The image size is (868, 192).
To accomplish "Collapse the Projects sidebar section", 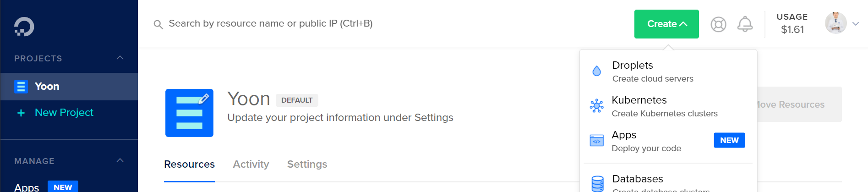I will click(120, 58).
